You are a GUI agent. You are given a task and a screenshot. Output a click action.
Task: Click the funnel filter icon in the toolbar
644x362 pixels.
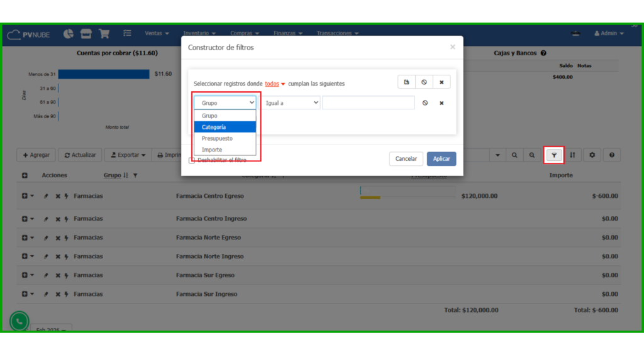553,155
